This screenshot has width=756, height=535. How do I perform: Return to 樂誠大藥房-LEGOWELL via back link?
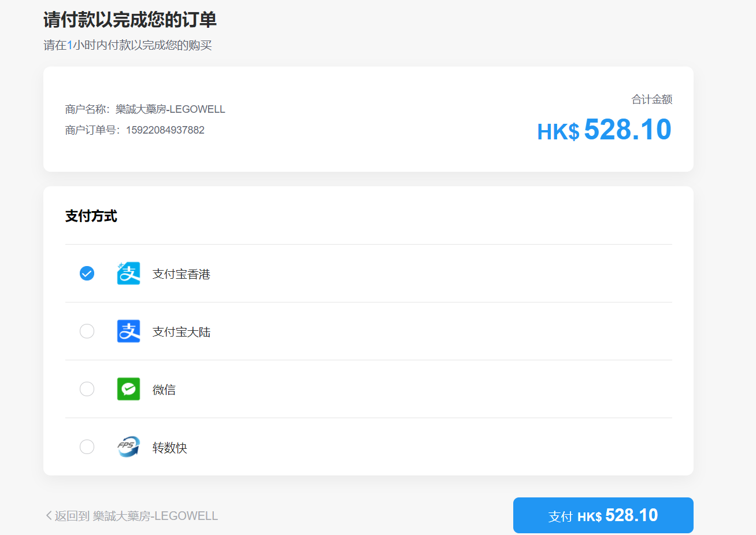pyautogui.click(x=136, y=516)
